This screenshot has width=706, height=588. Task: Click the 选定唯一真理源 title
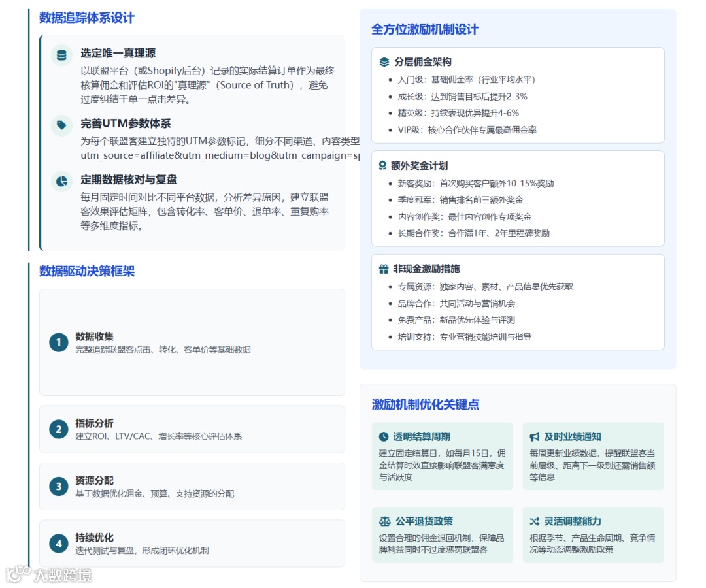coord(118,54)
